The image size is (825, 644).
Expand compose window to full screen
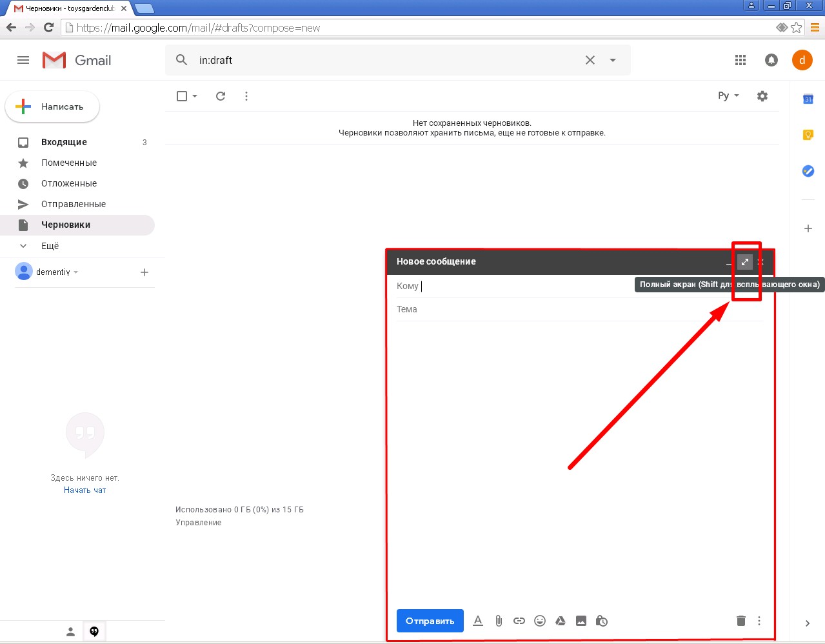pyautogui.click(x=745, y=262)
